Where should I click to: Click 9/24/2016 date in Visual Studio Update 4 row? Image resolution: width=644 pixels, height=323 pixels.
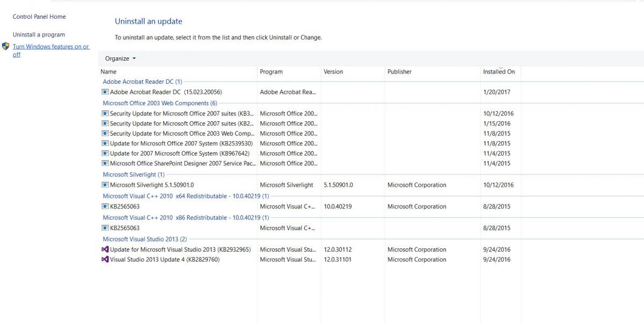point(497,260)
